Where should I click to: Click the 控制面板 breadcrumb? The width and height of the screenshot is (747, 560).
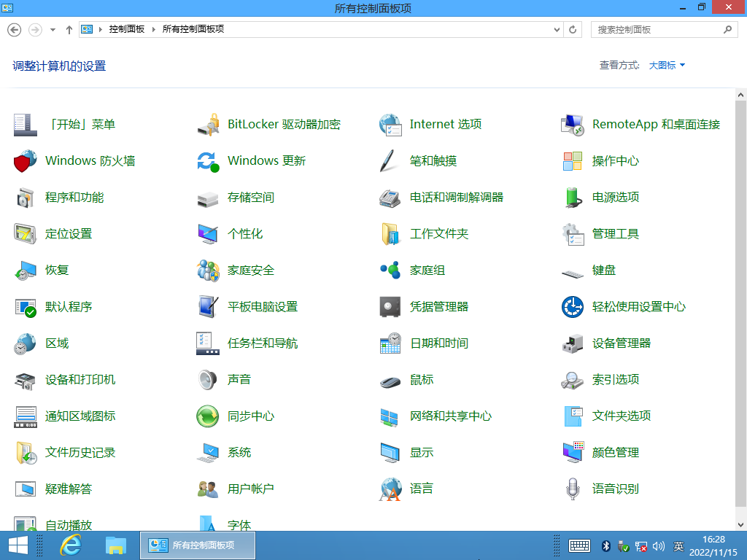(x=127, y=29)
